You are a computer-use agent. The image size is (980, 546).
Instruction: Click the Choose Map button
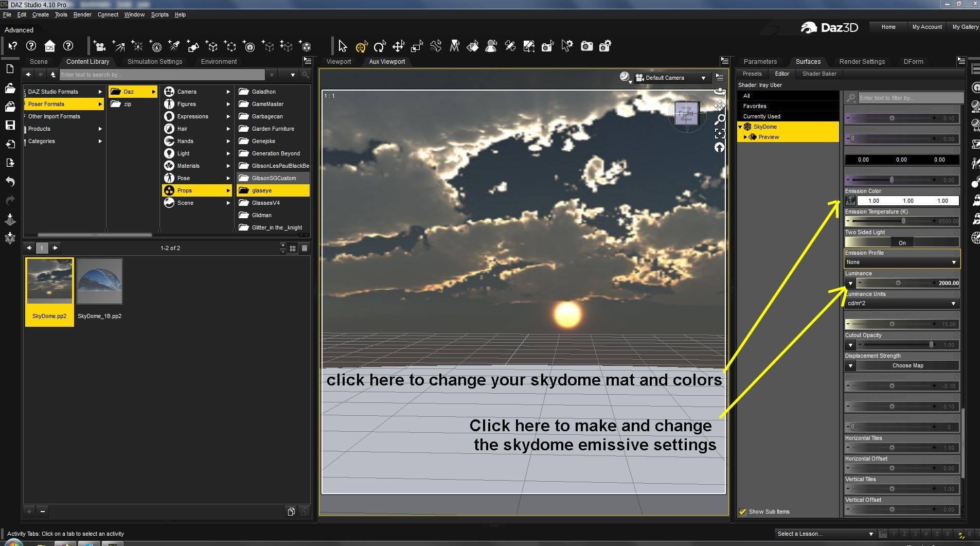(907, 365)
